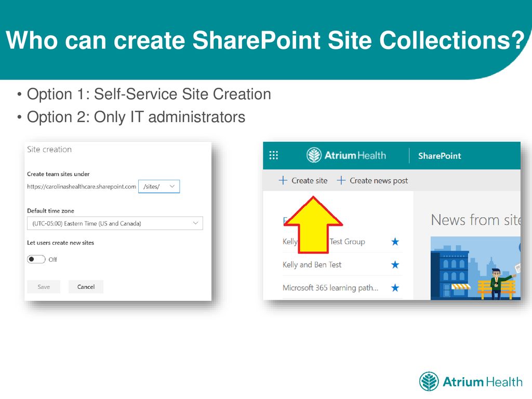
Task: Click the Create team sites under label
Action: pyautogui.click(x=58, y=174)
